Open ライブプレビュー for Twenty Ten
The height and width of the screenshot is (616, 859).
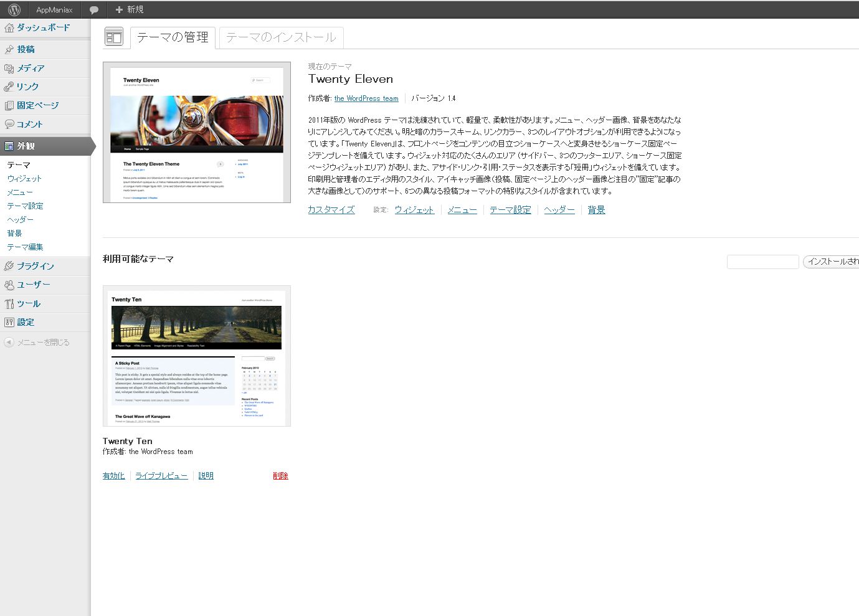click(x=161, y=476)
